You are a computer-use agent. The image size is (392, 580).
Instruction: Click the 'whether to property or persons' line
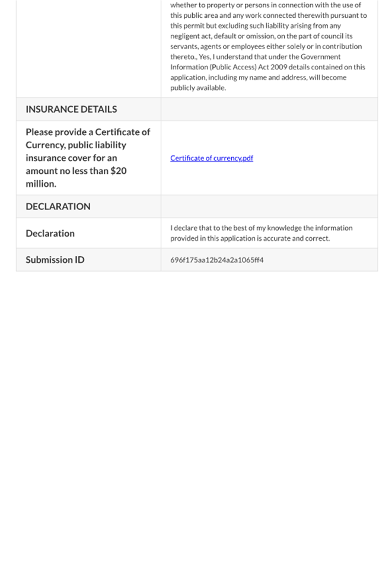coord(265,5)
